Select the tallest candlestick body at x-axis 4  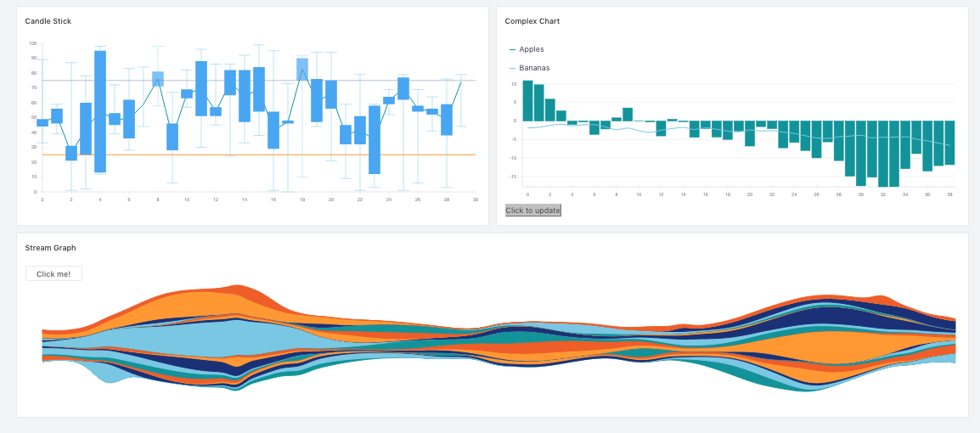[x=100, y=111]
